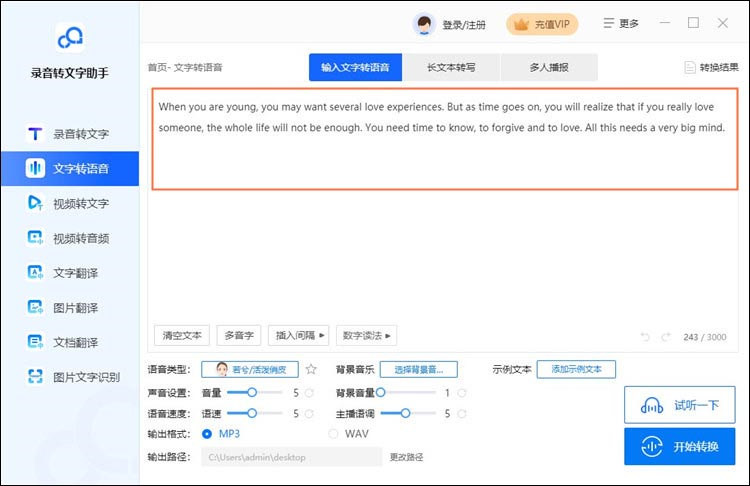Screen dimensions: 750x486
Task: Open 文字翻译 sidebar icon
Action: [35, 273]
